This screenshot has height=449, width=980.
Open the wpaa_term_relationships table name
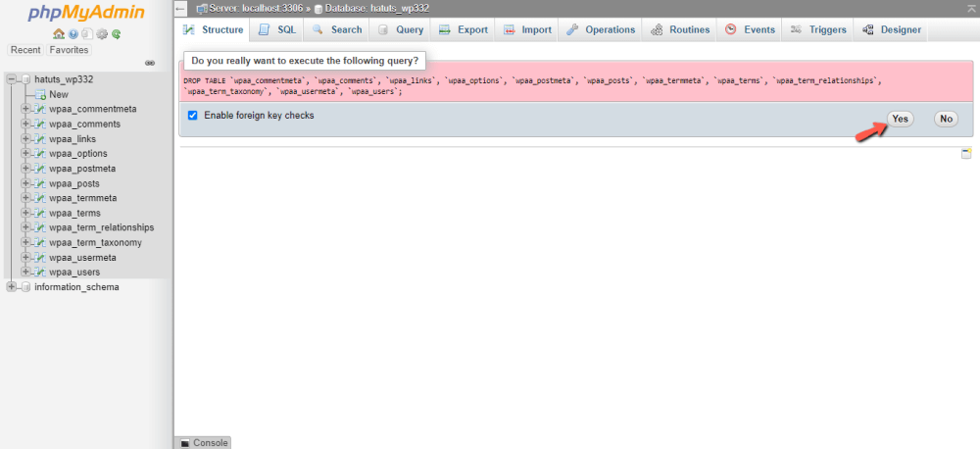(102, 227)
